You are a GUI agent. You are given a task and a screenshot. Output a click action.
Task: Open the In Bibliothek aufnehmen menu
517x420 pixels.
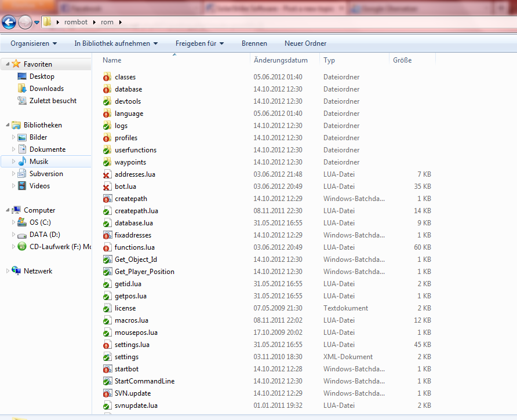(x=116, y=43)
